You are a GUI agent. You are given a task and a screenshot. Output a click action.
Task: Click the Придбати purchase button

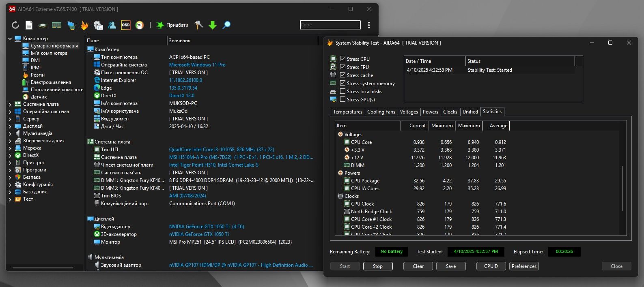[172, 25]
